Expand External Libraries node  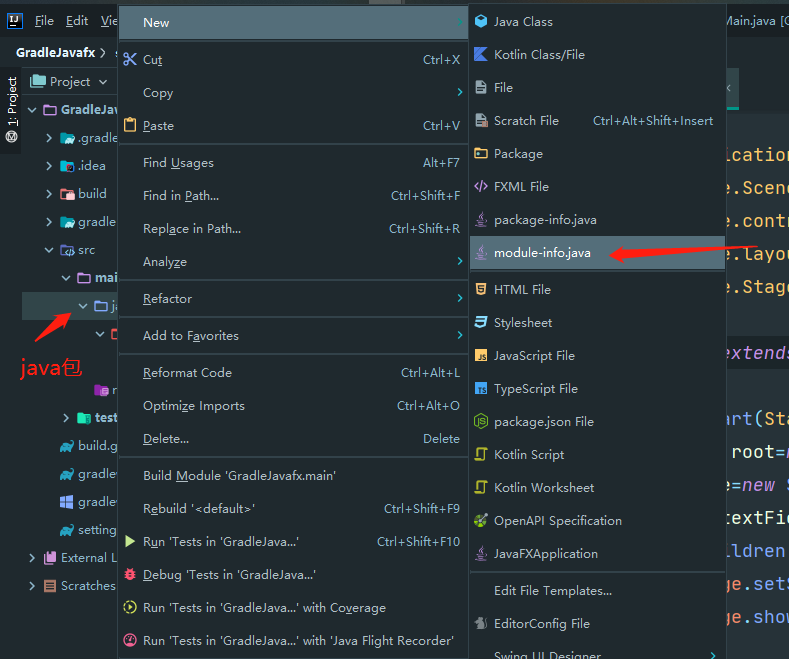click(32, 557)
